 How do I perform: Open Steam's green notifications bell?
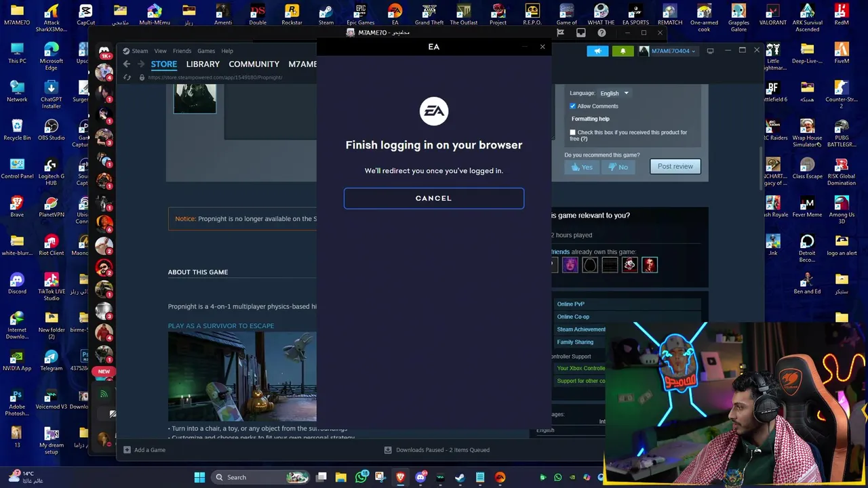[x=623, y=51]
